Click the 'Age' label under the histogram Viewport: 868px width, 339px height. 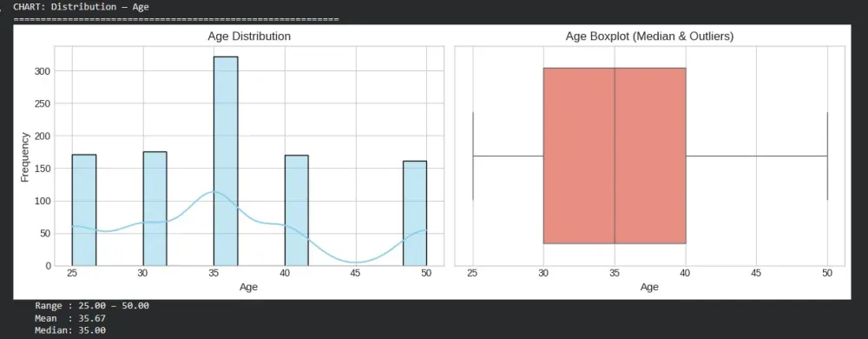tap(248, 287)
